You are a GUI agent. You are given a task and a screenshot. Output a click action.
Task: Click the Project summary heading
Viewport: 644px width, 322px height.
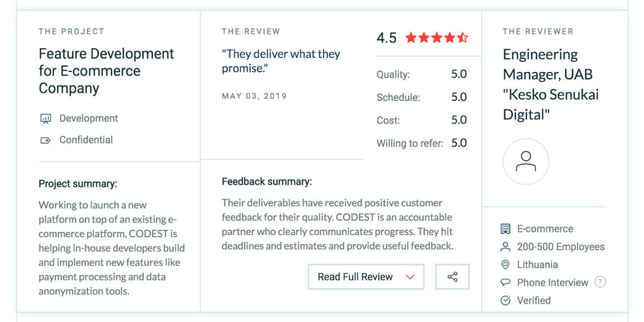pos(78,184)
